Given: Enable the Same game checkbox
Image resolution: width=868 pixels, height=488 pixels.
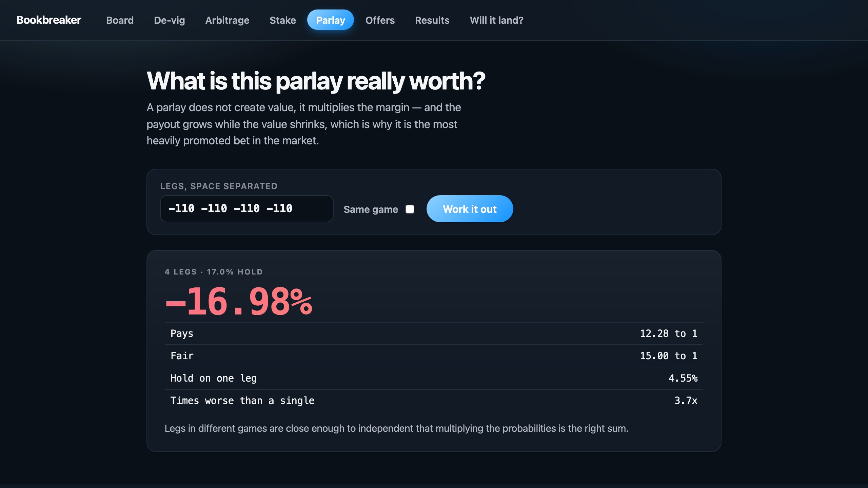Looking at the screenshot, I should pos(410,209).
